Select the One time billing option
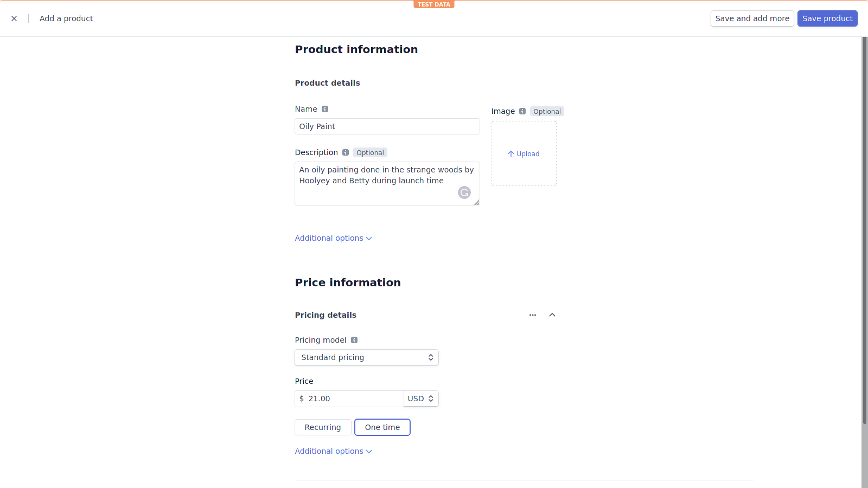This screenshot has width=868, height=488. (382, 427)
